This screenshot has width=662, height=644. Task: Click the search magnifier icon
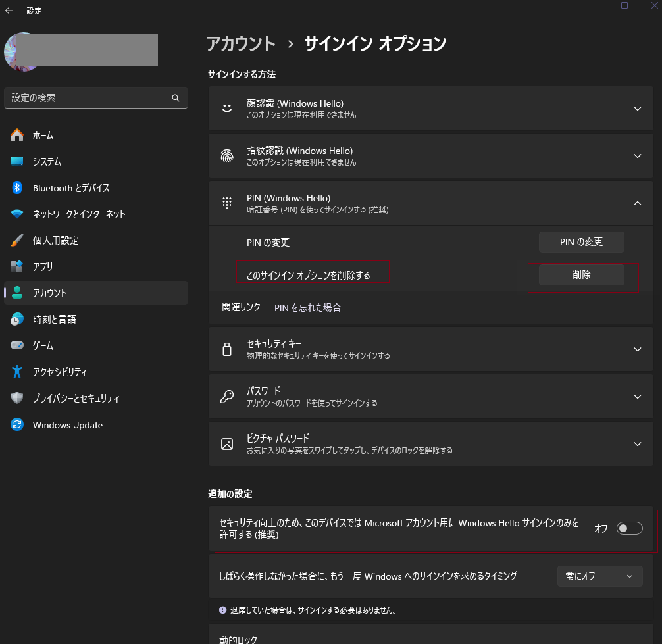[x=176, y=98]
